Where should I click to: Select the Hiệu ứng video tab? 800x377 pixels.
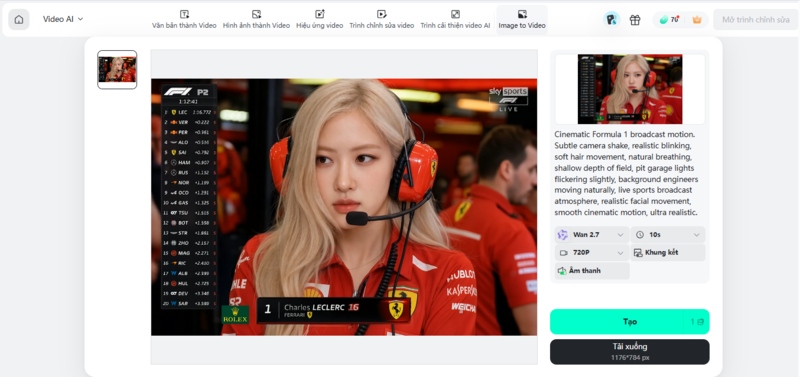point(319,20)
